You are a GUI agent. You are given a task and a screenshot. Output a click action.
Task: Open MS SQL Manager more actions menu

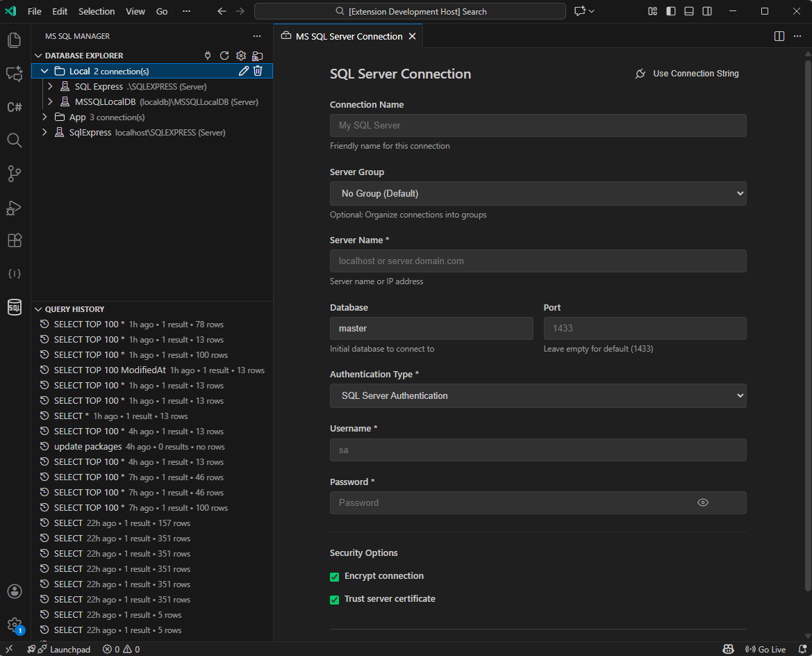click(x=257, y=36)
